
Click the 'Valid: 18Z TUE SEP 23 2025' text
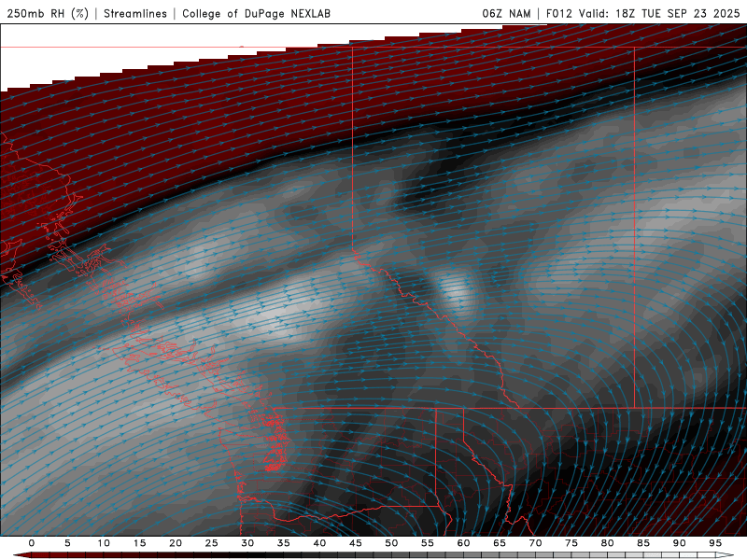659,13
